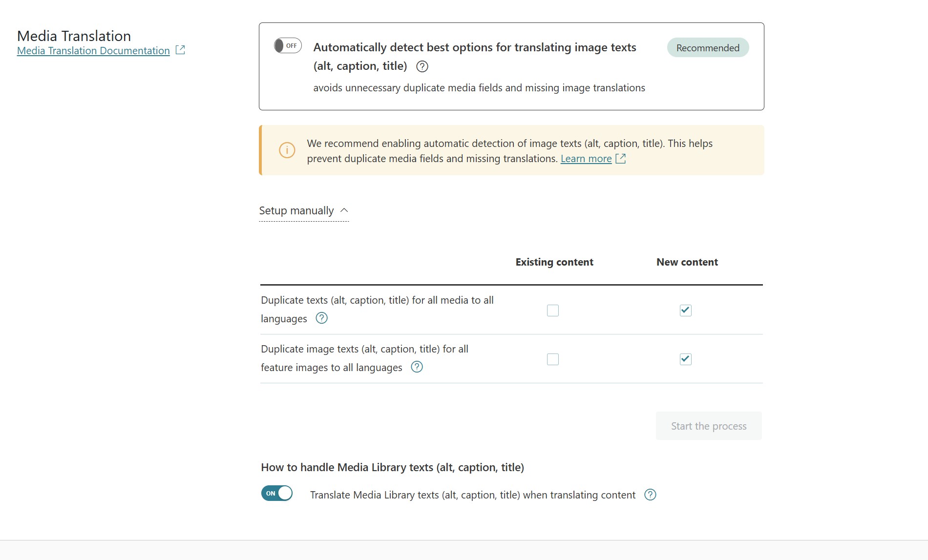Click help icon for duplicate all media texts
Image resolution: width=928 pixels, height=560 pixels.
click(321, 318)
